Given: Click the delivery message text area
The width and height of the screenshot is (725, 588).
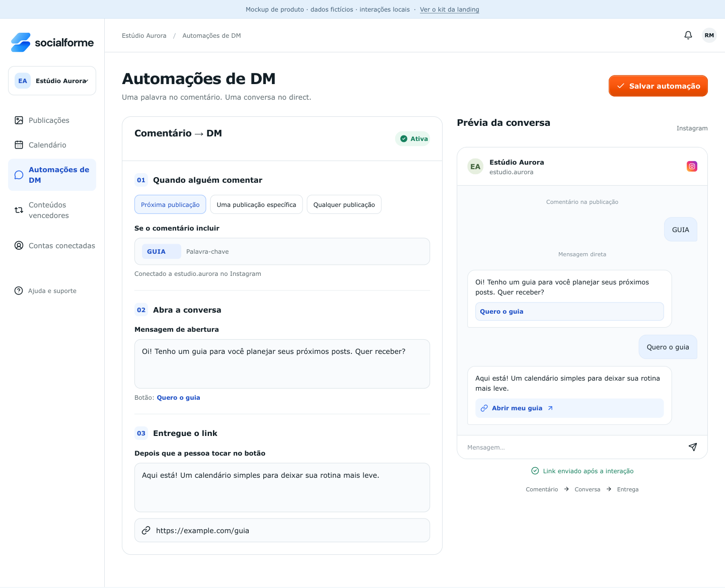Looking at the screenshot, I should (x=282, y=487).
